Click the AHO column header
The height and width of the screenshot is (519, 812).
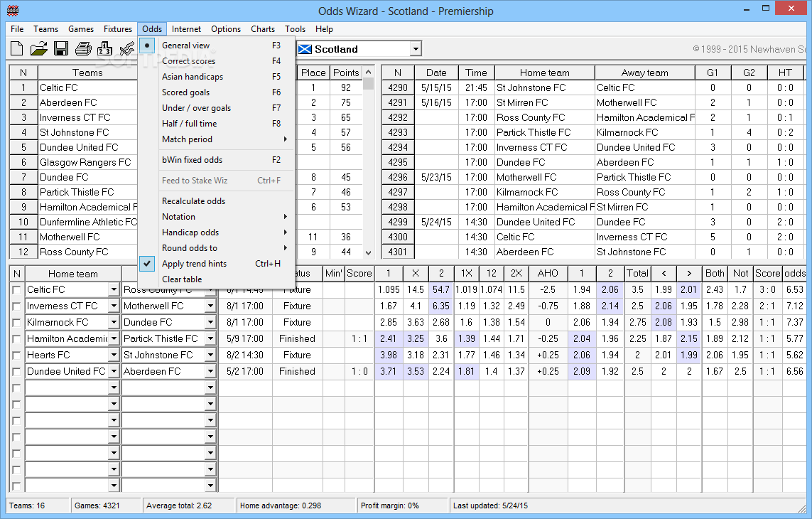(x=548, y=273)
